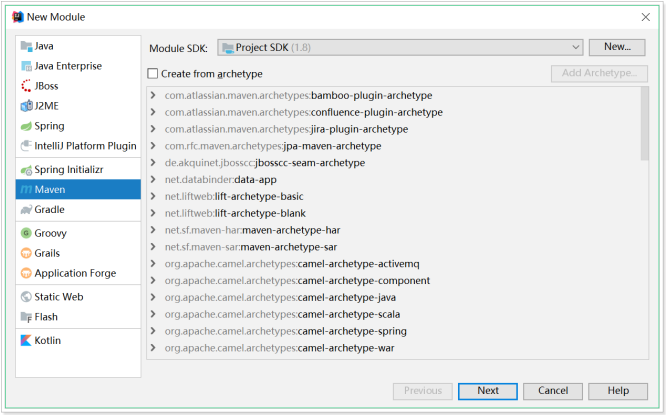Expand the camel-archetype-spring node

tap(153, 331)
